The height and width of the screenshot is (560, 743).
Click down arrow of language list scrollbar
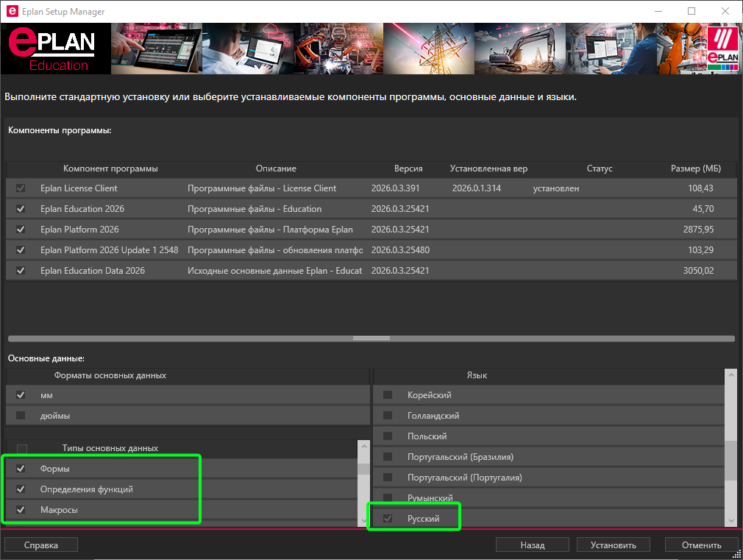(731, 520)
